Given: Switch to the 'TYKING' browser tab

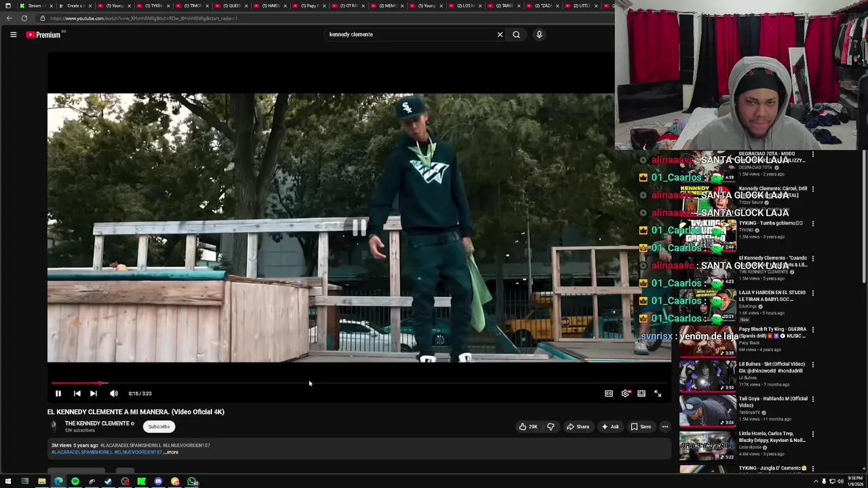Looking at the screenshot, I should [x=153, y=5].
